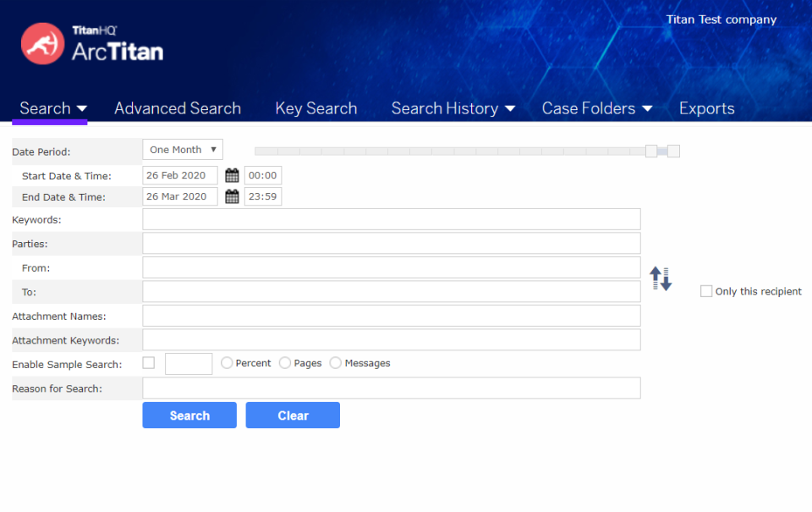
Task: Switch to the Advanced Search tab
Action: pos(178,108)
